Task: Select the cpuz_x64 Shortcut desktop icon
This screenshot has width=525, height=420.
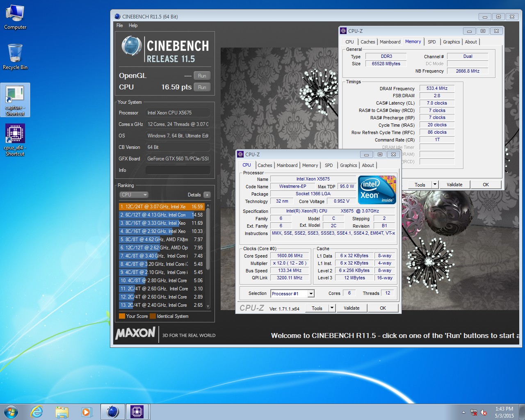Action: tap(15, 140)
